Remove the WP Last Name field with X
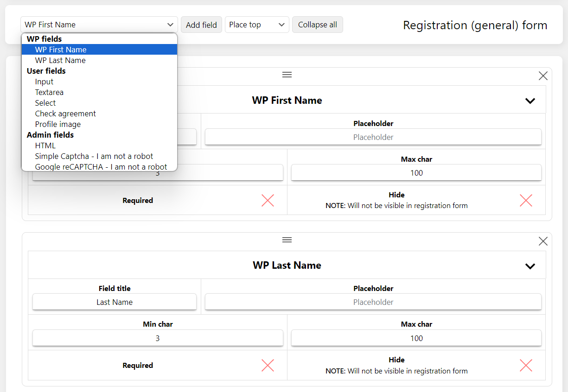The image size is (568, 392). pyautogui.click(x=543, y=241)
